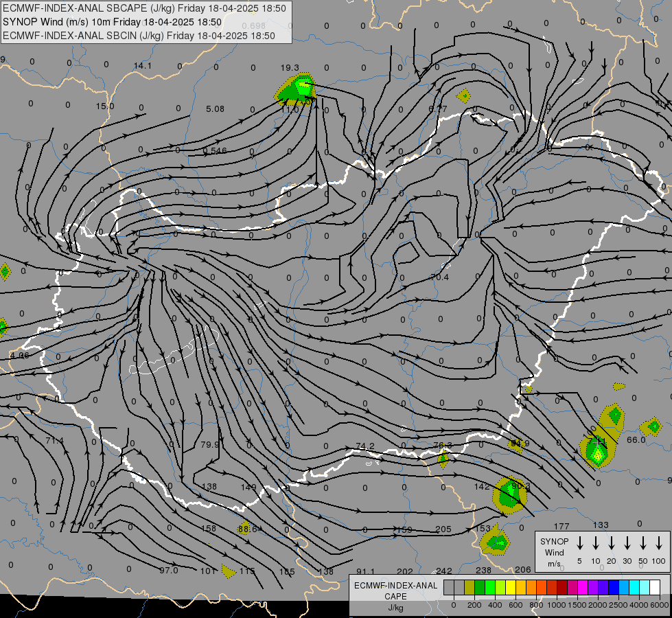Viewport: 672px width, 618px height.
Task: Click the wind arrow above the 5 label
Action: 579,543
